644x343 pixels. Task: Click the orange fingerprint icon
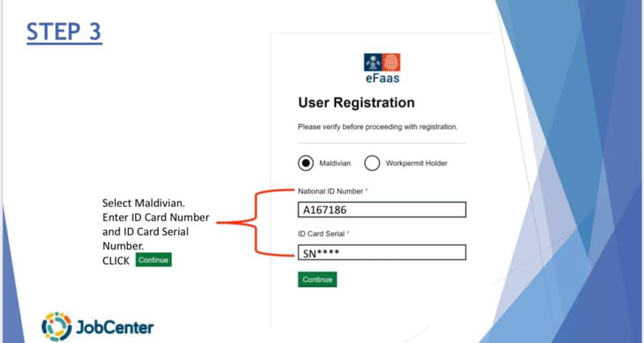(x=391, y=62)
